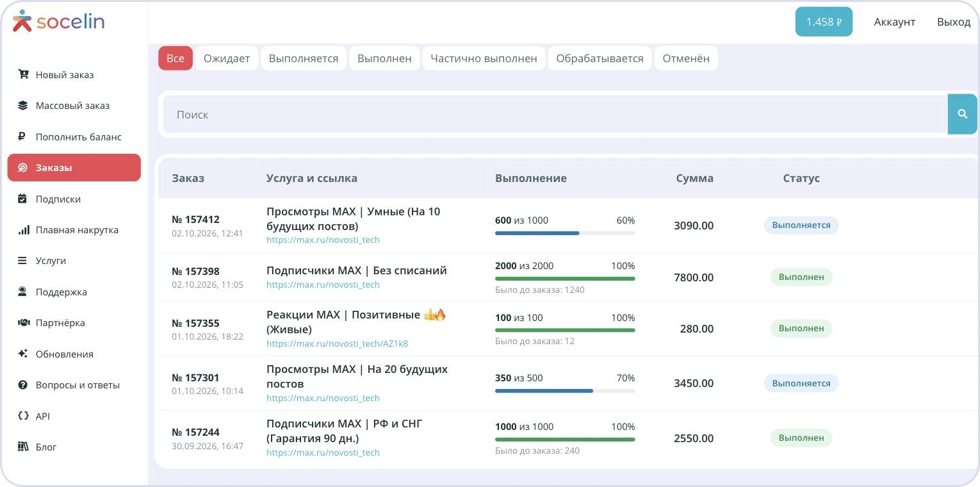Click the 60% progress bar of order 157412

(x=565, y=233)
